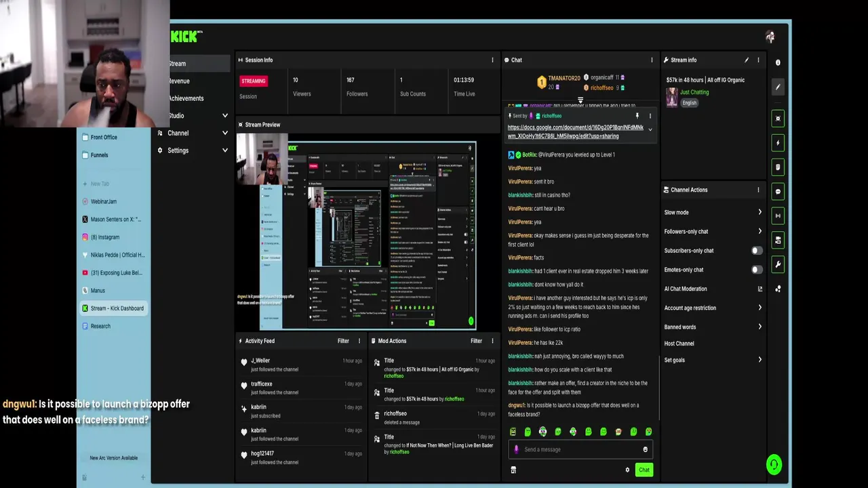Image resolution: width=868 pixels, height=488 pixels.
Task: Expand the Settings sidebar section
Action: 224,150
